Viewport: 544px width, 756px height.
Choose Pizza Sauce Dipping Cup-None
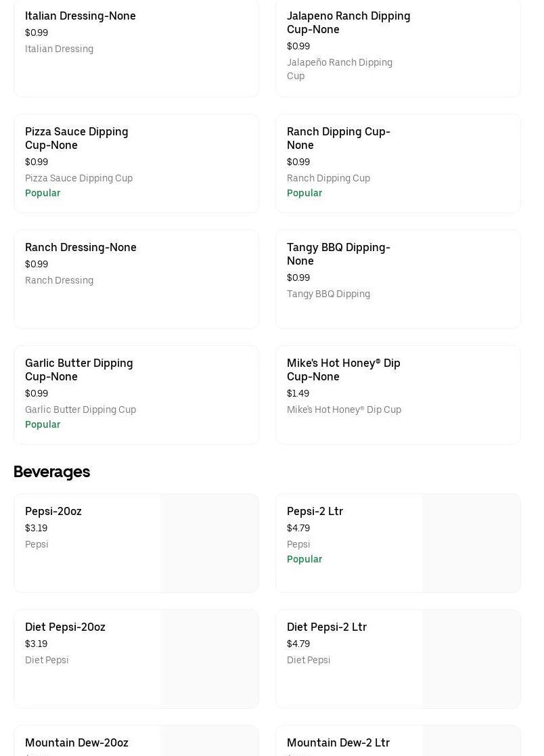coord(76,139)
